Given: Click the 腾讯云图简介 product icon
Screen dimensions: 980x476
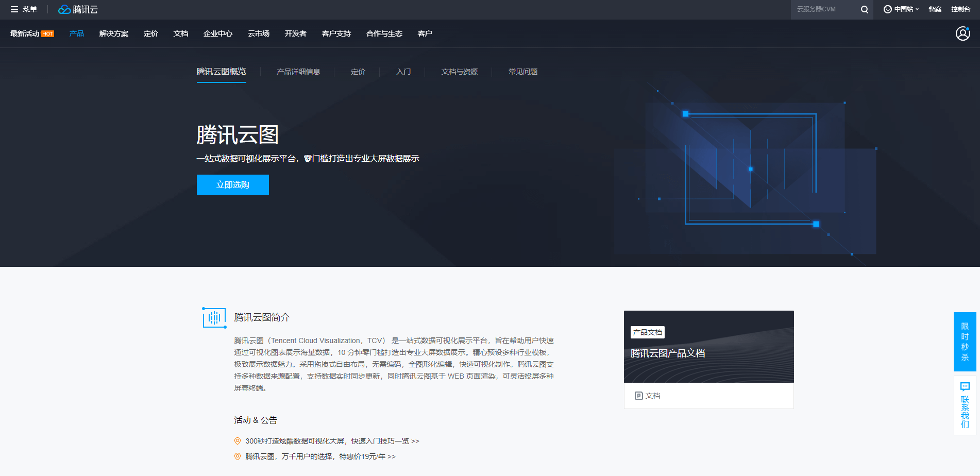Looking at the screenshot, I should 214,317.
